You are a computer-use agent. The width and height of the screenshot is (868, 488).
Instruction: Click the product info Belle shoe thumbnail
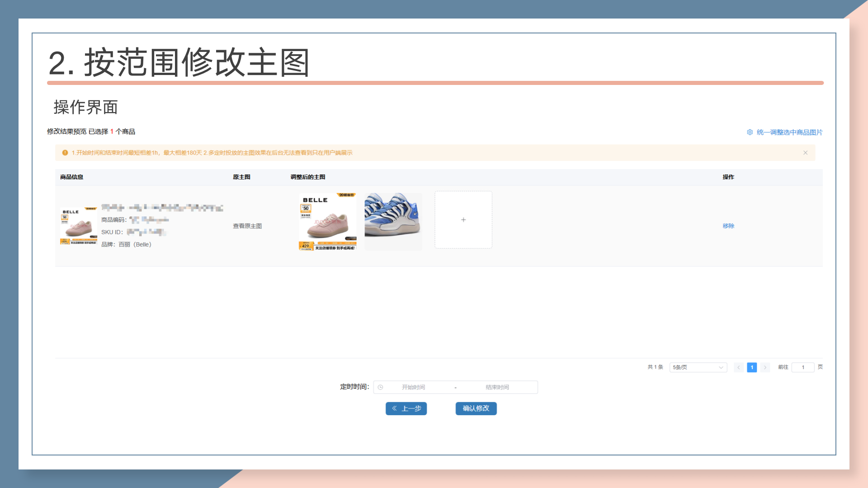coord(79,226)
